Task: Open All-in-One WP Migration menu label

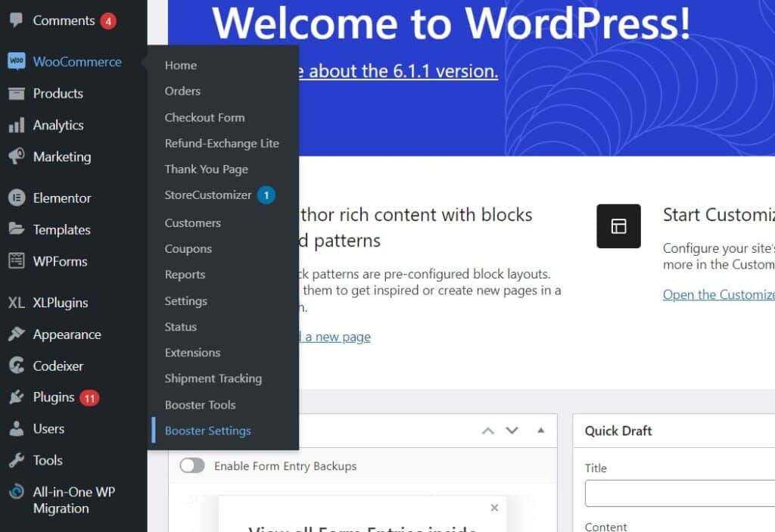Action: 74,500
